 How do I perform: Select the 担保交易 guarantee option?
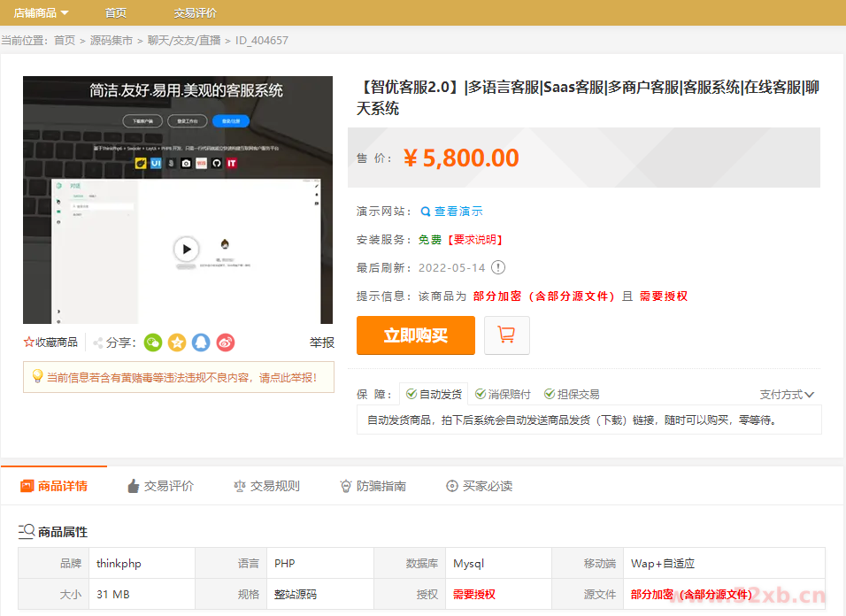pos(572,395)
